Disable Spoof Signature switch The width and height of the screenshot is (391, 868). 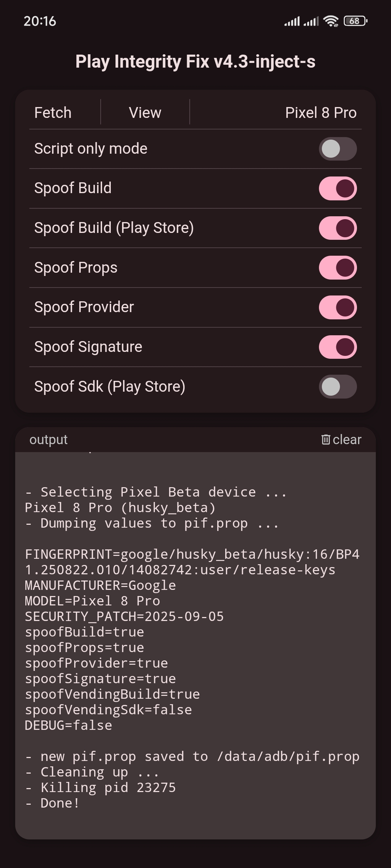coord(337,347)
